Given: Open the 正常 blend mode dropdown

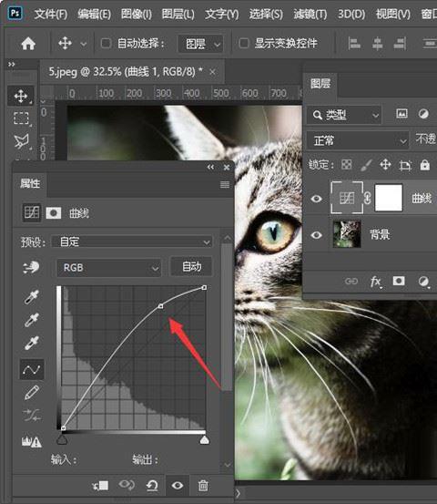Looking at the screenshot, I should 358,140.
